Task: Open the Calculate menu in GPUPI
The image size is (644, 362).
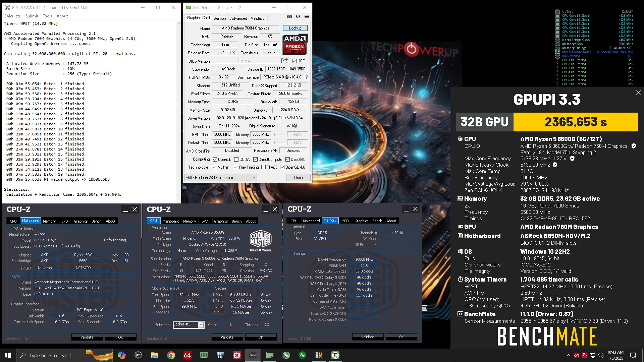Action: coord(12,16)
